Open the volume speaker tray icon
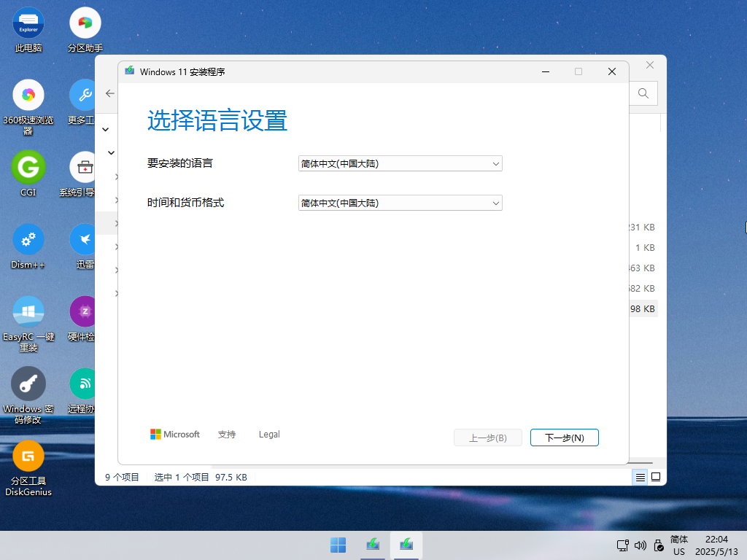The width and height of the screenshot is (747, 560). (640, 545)
